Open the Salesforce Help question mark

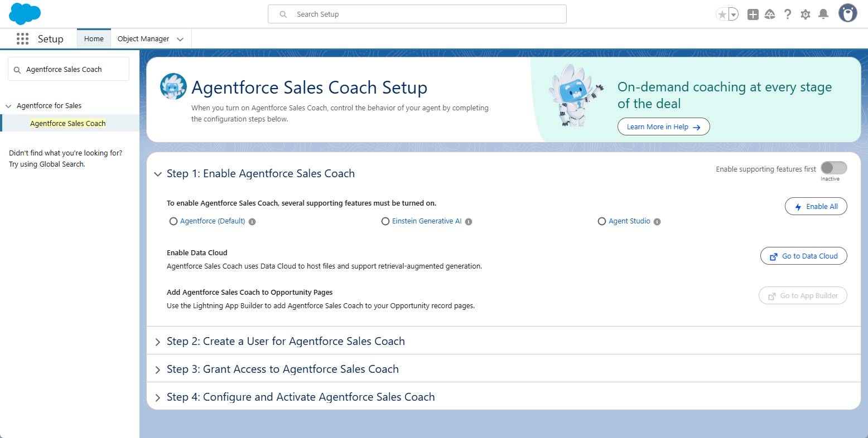tap(788, 14)
